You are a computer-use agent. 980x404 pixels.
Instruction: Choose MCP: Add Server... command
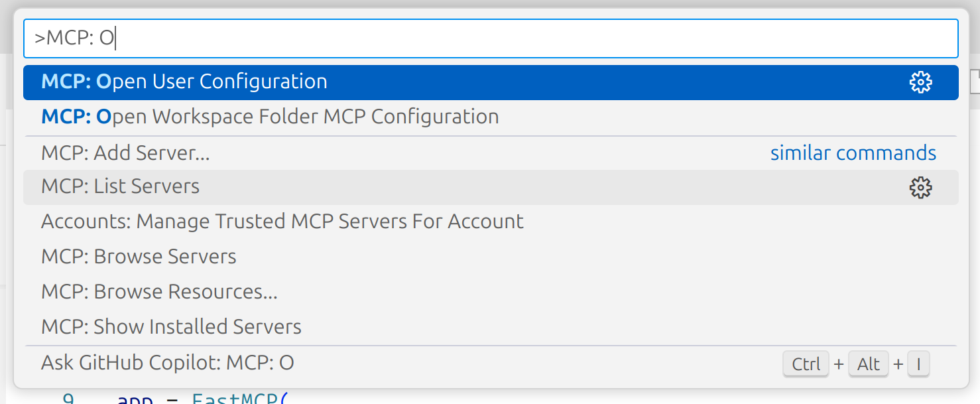491,153
